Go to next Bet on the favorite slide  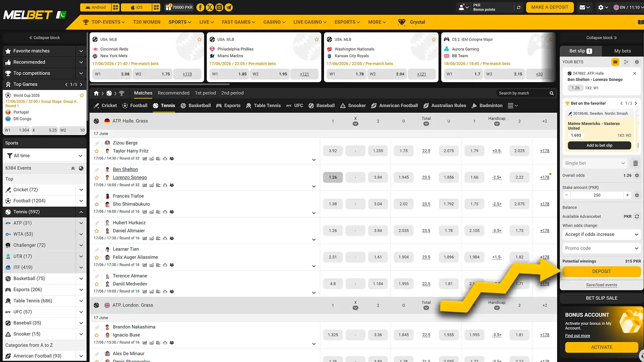[x=636, y=104]
